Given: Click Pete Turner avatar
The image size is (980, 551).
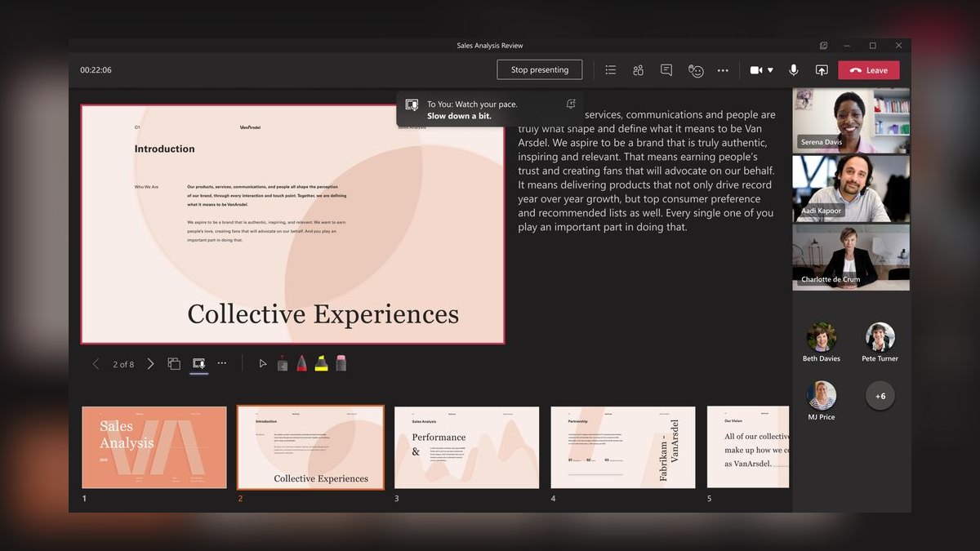Looking at the screenshot, I should coord(880,337).
